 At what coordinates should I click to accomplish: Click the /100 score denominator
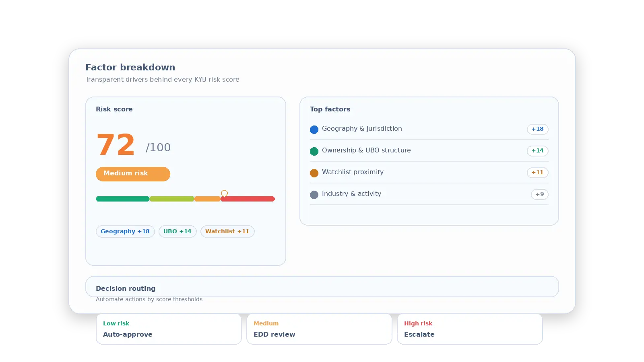(158, 148)
